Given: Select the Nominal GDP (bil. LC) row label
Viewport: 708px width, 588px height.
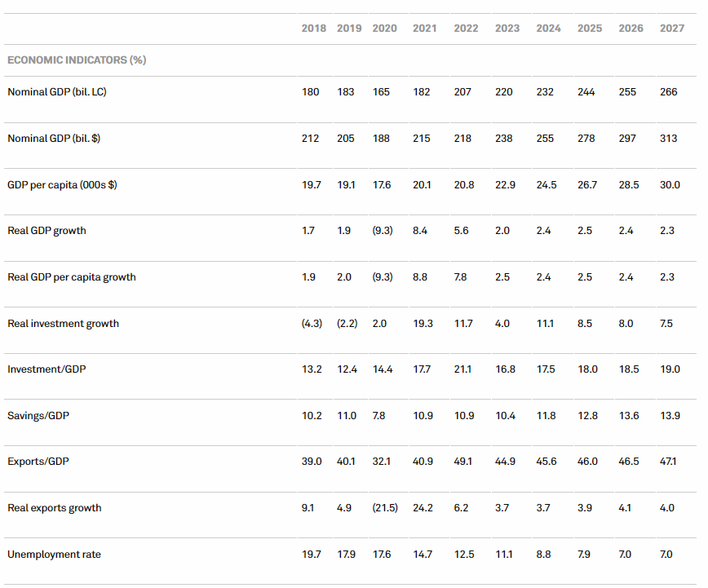Looking at the screenshot, I should 57,92.
